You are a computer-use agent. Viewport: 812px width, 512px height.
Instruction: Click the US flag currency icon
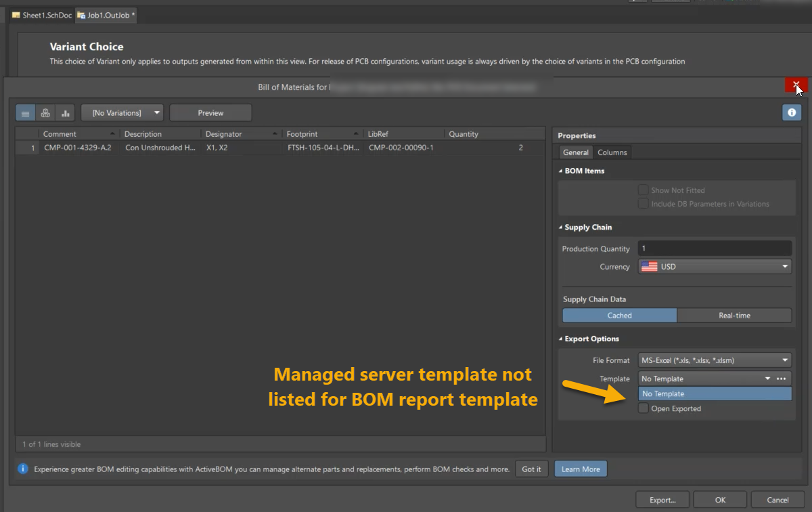click(x=649, y=267)
